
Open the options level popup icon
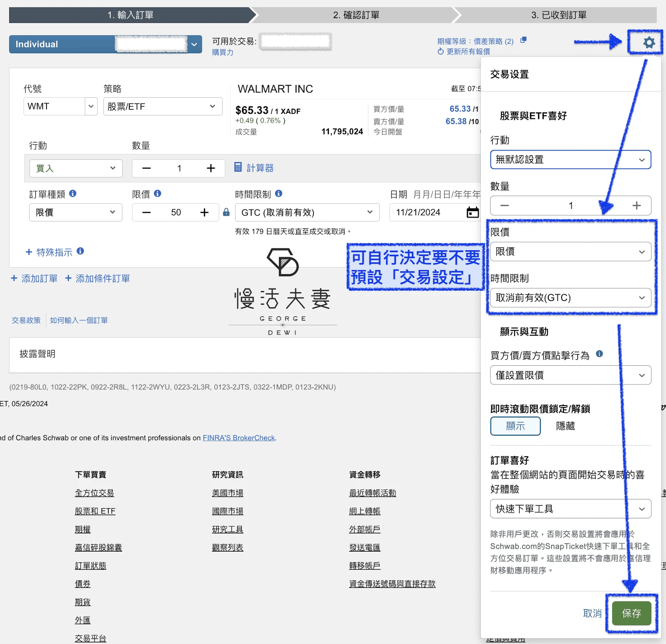(523, 40)
